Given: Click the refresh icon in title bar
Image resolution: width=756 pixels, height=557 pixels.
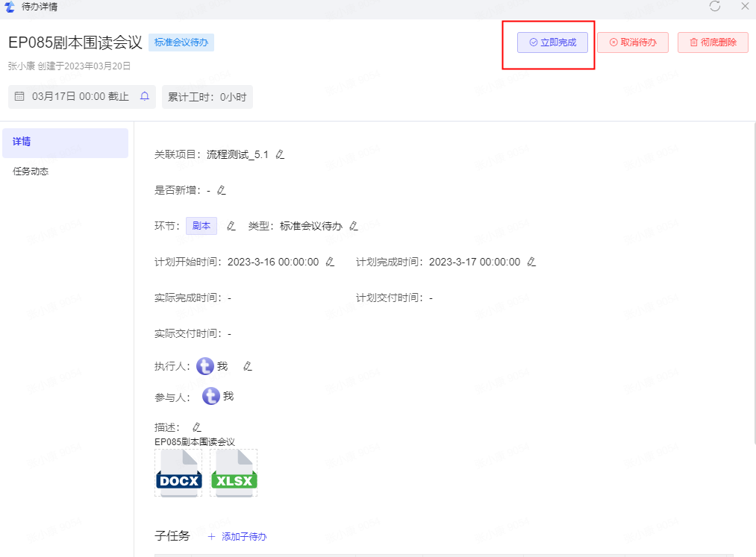Looking at the screenshot, I should (715, 7).
